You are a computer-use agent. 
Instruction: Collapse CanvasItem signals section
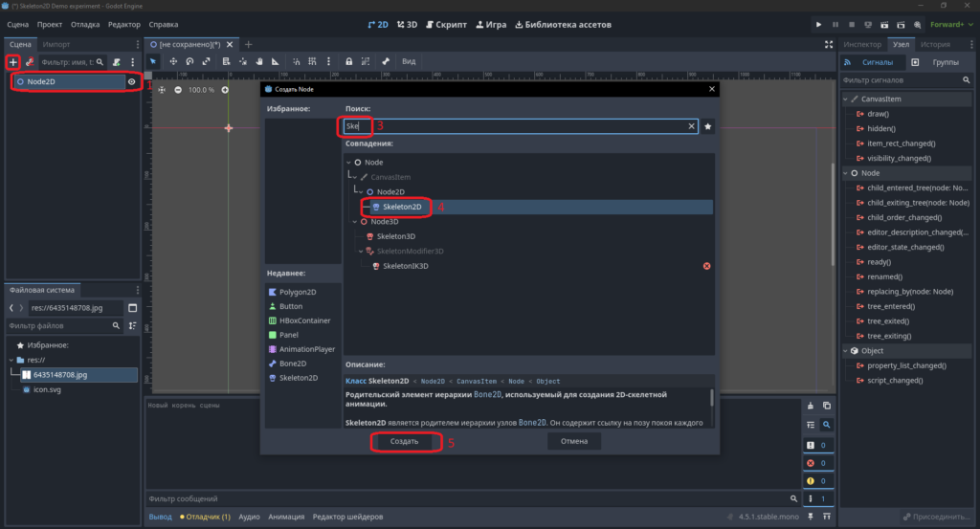[x=846, y=99]
